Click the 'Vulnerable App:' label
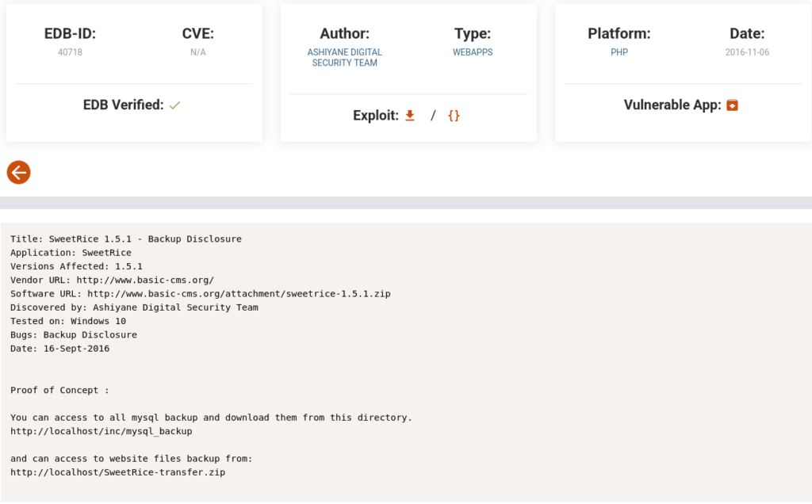 tap(672, 105)
